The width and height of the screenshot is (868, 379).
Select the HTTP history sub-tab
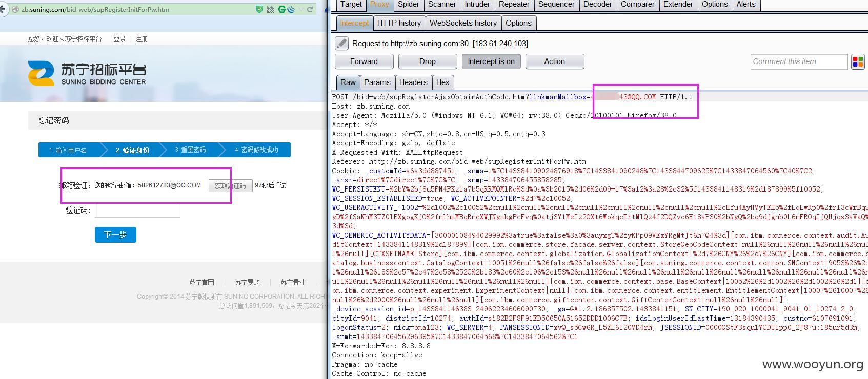click(399, 23)
